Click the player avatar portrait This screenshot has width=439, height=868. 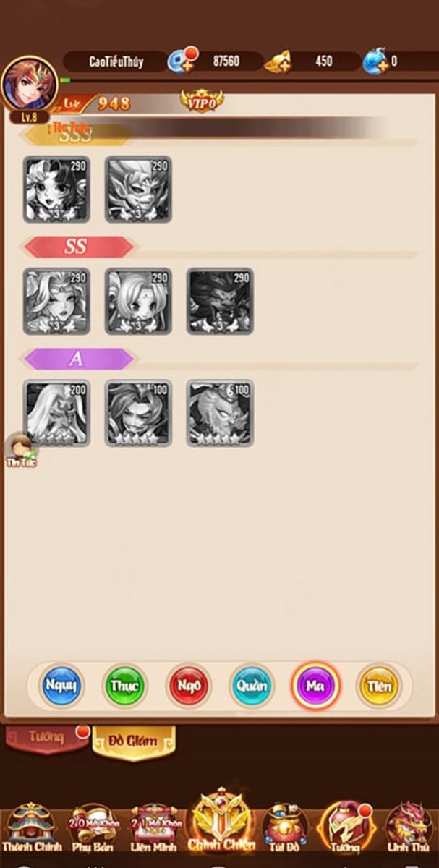[30, 84]
